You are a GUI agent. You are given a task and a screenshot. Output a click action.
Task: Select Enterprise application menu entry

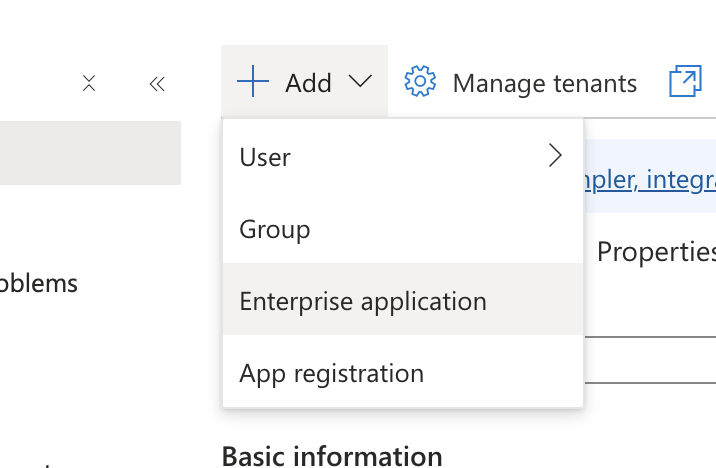point(403,300)
